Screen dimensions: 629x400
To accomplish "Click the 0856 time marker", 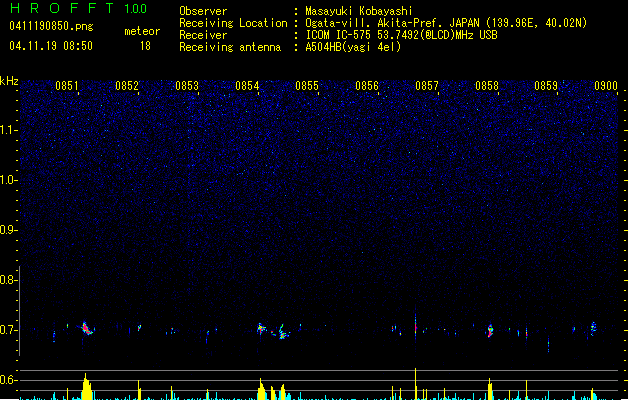I will 367,86.
